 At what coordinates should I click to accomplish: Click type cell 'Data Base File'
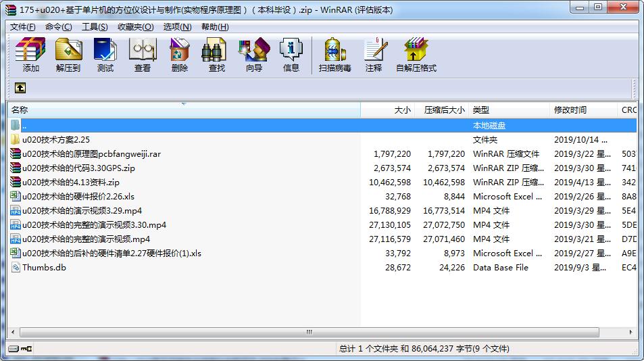coord(501,267)
